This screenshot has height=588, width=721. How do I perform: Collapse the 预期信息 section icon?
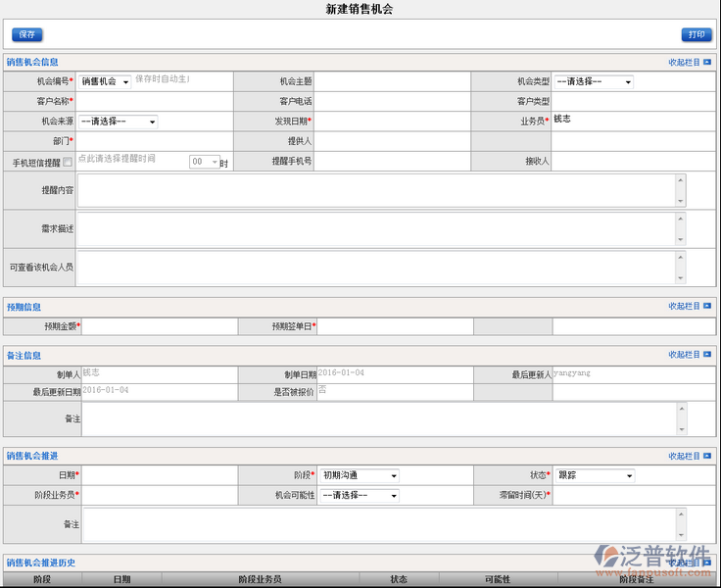click(x=707, y=307)
